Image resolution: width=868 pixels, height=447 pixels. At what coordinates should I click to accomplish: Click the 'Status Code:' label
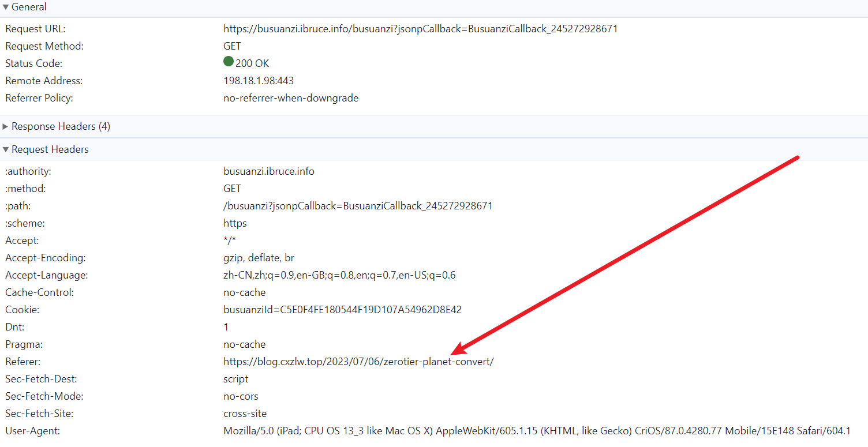(x=34, y=63)
